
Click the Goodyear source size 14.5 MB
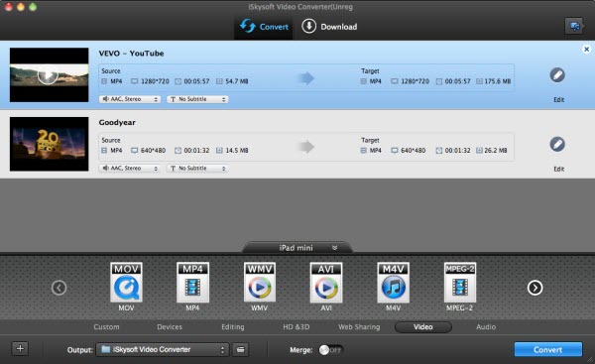pyautogui.click(x=237, y=151)
